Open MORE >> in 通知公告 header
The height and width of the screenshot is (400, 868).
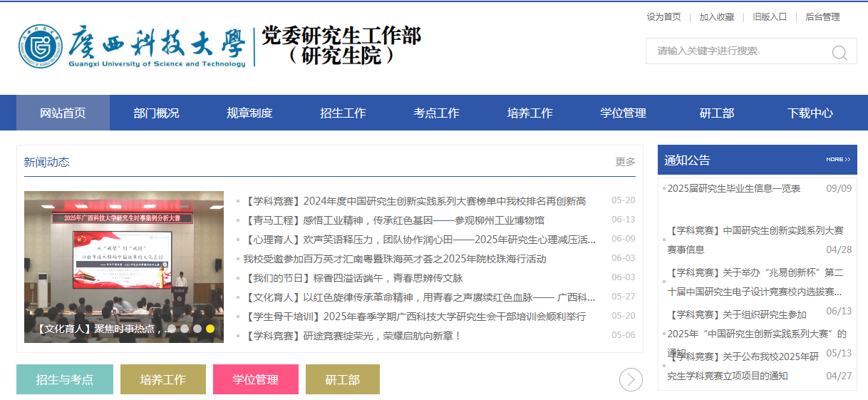click(838, 160)
